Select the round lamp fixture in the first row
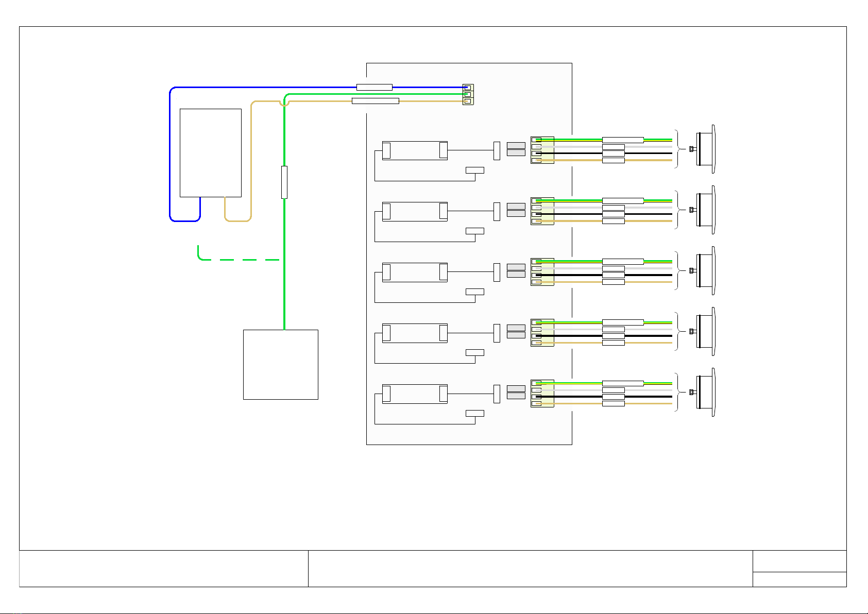 [705, 149]
